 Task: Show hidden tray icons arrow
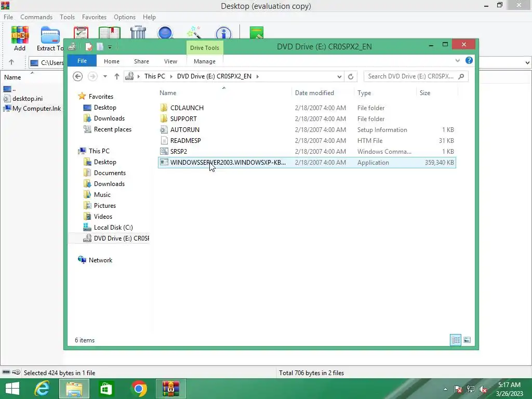[445, 390]
